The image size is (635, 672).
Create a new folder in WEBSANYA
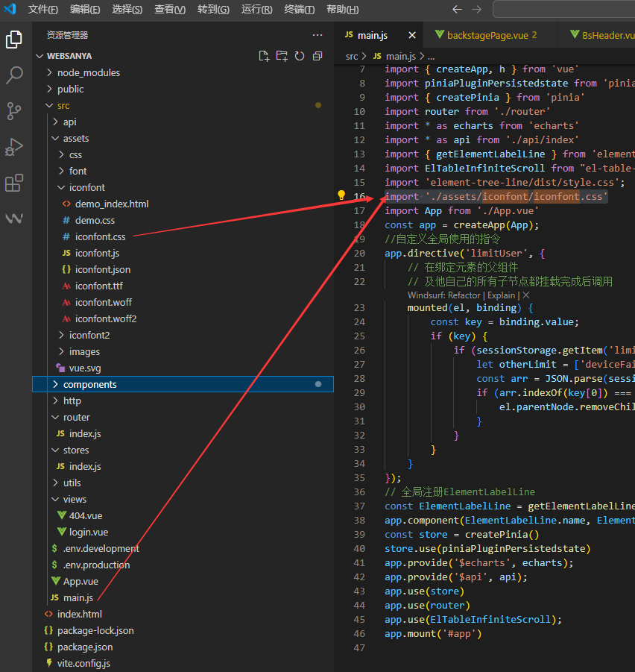tap(282, 56)
